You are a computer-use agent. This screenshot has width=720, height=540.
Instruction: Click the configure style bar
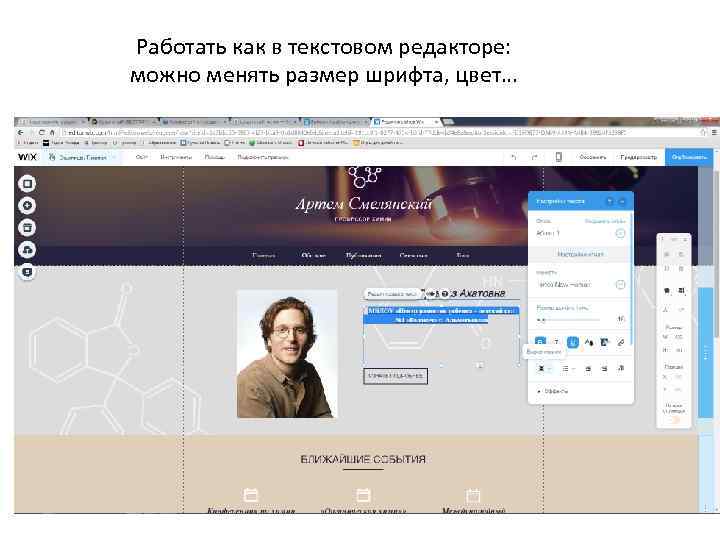(580, 254)
